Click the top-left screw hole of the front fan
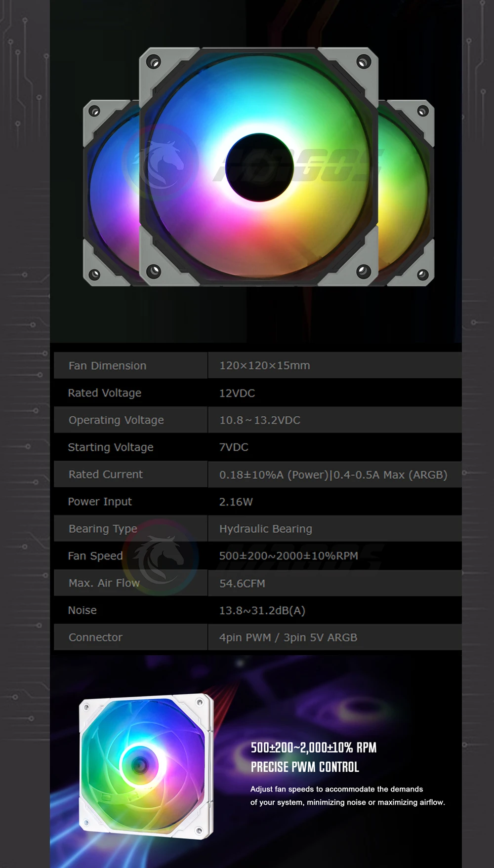Image resolution: width=494 pixels, height=868 pixels. tap(154, 62)
